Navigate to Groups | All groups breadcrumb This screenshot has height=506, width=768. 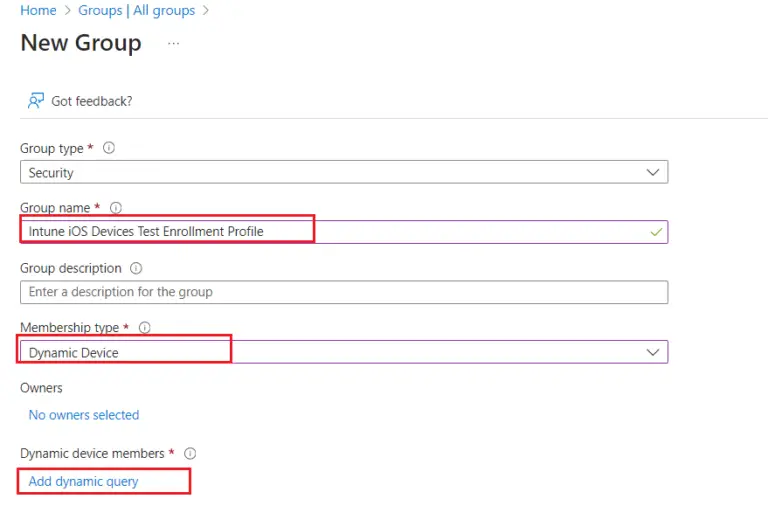tap(137, 11)
